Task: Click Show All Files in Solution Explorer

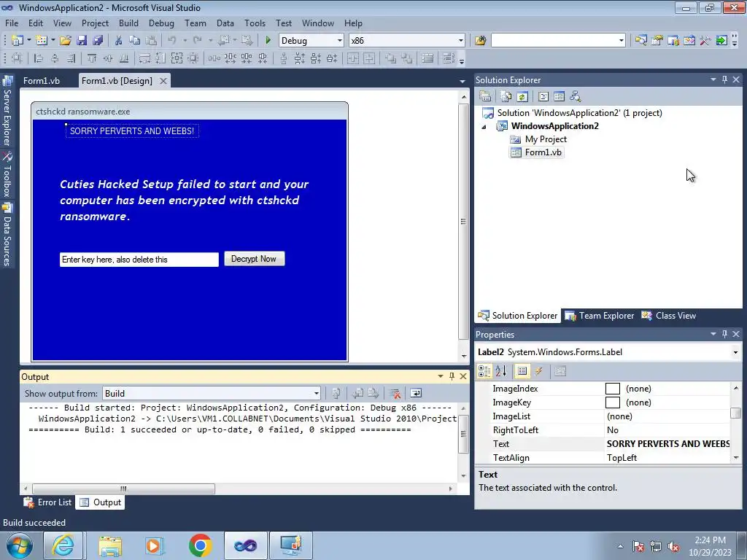Action: point(506,97)
